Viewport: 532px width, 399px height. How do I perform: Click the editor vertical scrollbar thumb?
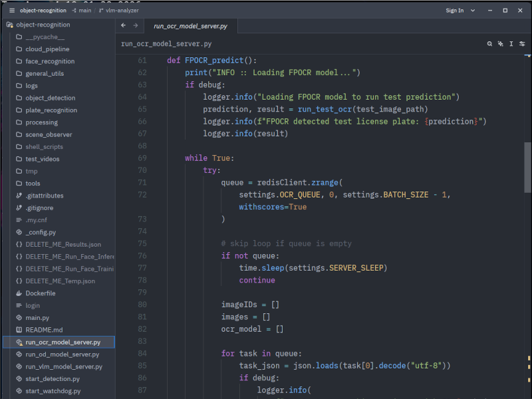point(527,168)
